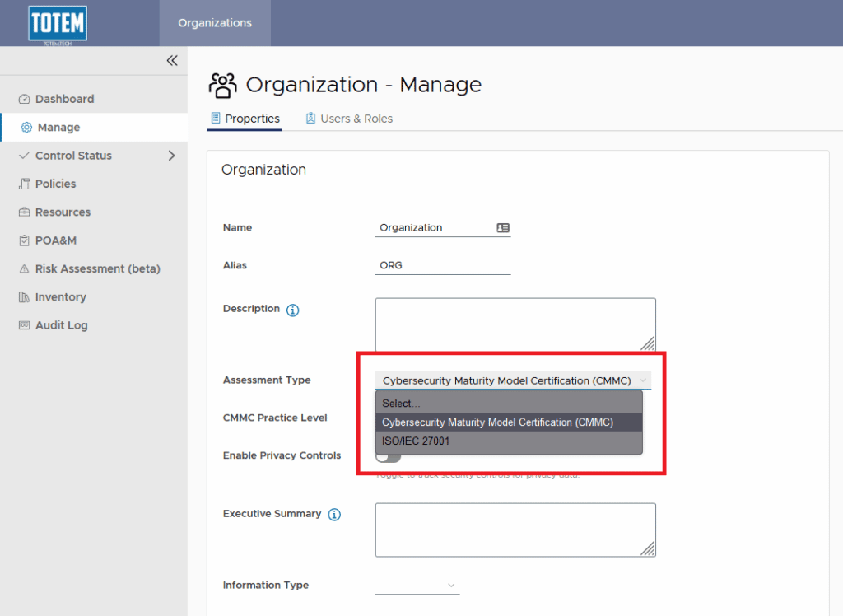Viewport: 843px width, 616px height.
Task: Switch to the Users & Roles tab
Action: coord(349,119)
